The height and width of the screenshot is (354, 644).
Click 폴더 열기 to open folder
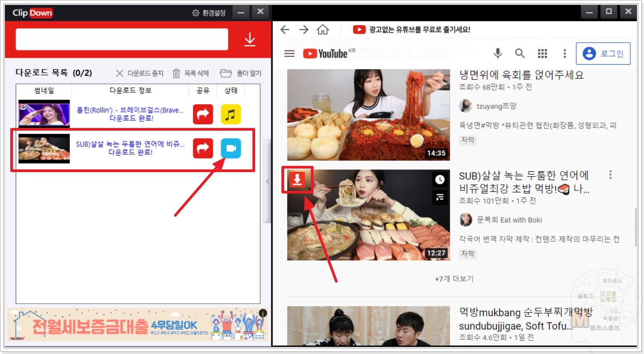click(x=241, y=73)
